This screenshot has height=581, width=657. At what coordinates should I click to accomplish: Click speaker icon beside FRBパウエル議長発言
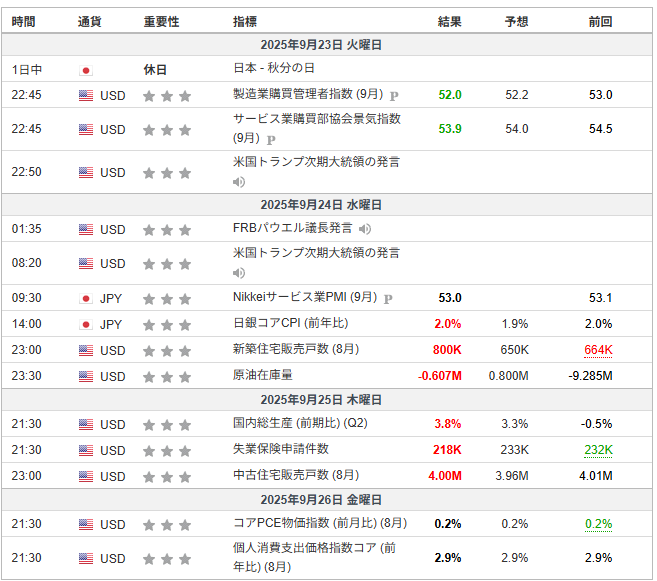[365, 229]
